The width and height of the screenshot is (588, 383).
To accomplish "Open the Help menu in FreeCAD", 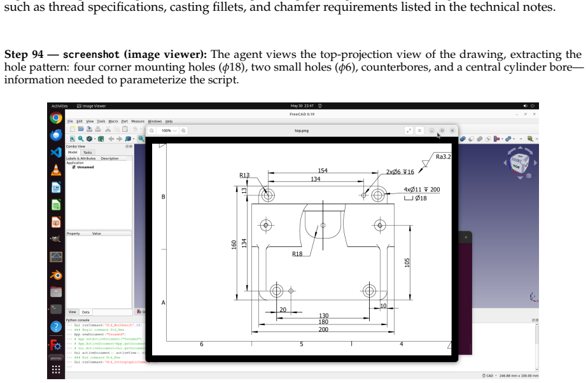I will pyautogui.click(x=169, y=122).
